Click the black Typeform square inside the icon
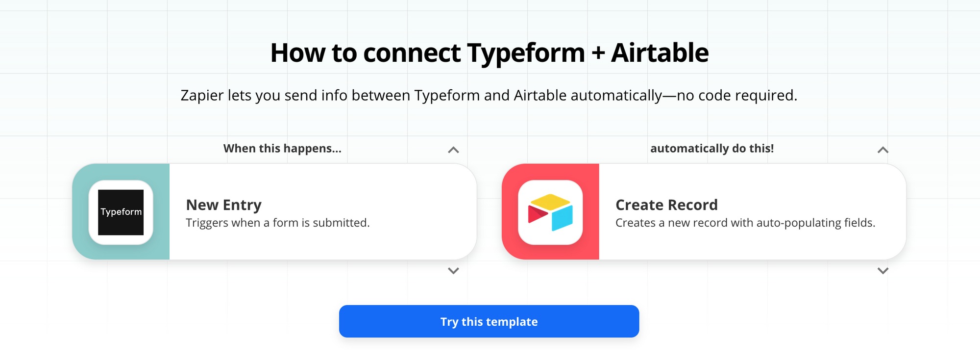The height and width of the screenshot is (364, 980). tap(121, 212)
